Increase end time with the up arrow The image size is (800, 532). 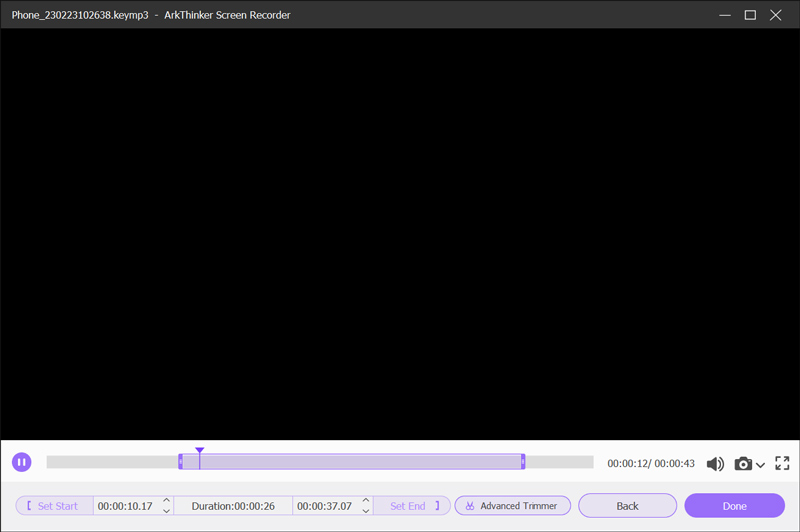click(x=366, y=500)
